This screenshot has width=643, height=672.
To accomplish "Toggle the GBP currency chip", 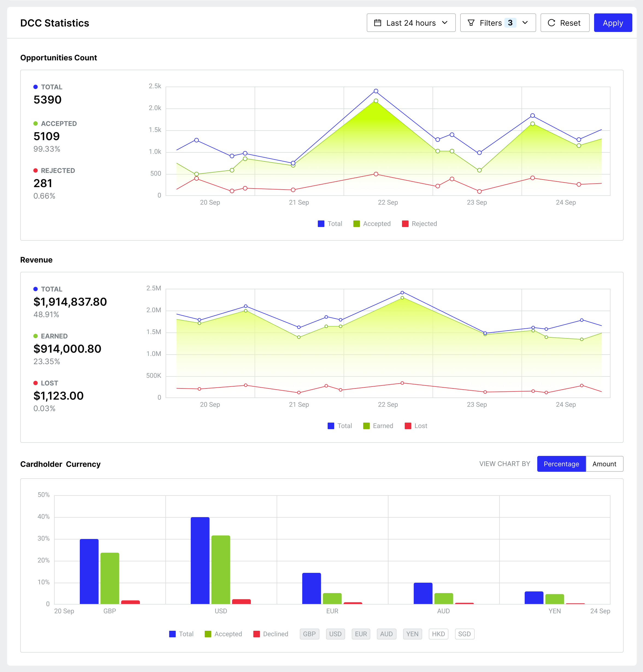I will (309, 634).
